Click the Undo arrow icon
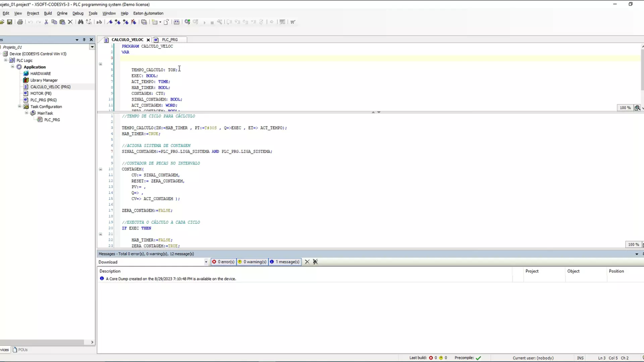The image size is (644, 362). 31,22
